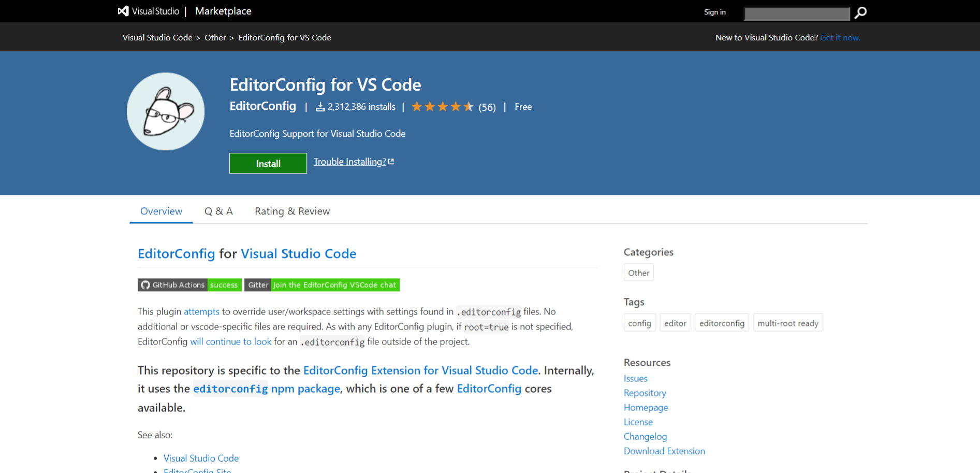Switch to the Q & A tab
980x473 pixels.
click(x=218, y=211)
